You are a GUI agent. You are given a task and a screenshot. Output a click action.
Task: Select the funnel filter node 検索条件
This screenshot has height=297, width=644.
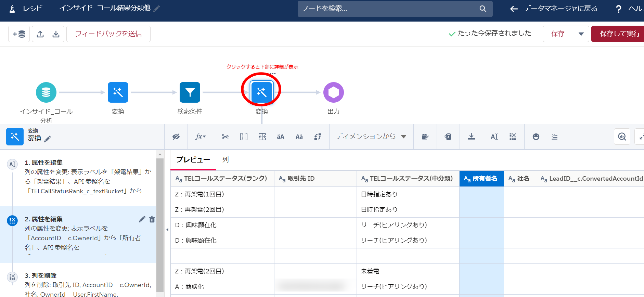190,92
